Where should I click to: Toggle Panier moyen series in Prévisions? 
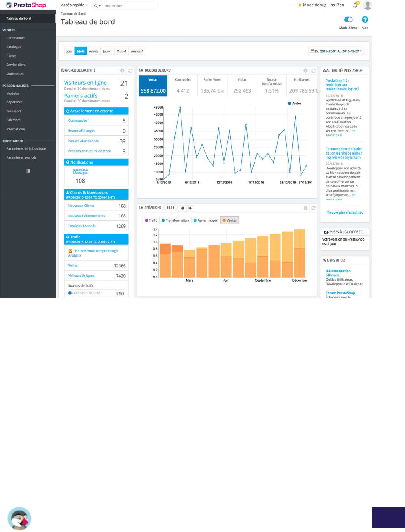[206, 220]
